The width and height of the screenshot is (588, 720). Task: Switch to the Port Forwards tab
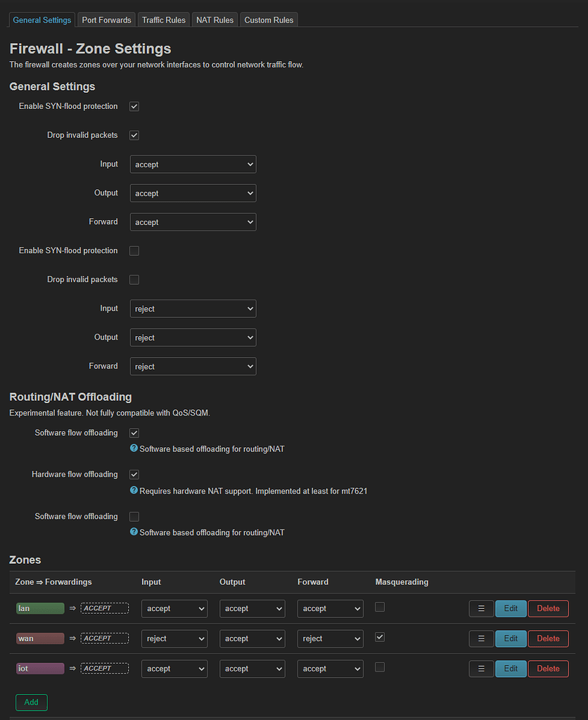106,20
